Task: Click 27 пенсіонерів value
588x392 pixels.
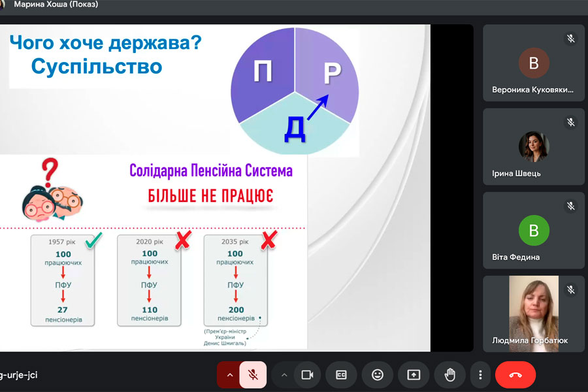Action: (x=63, y=314)
